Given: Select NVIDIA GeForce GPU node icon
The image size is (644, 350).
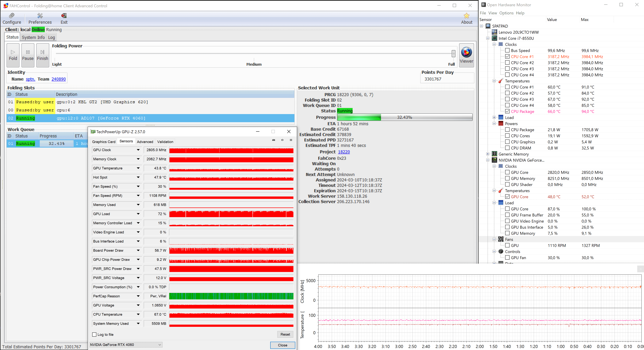Looking at the screenshot, I should coord(494,160).
